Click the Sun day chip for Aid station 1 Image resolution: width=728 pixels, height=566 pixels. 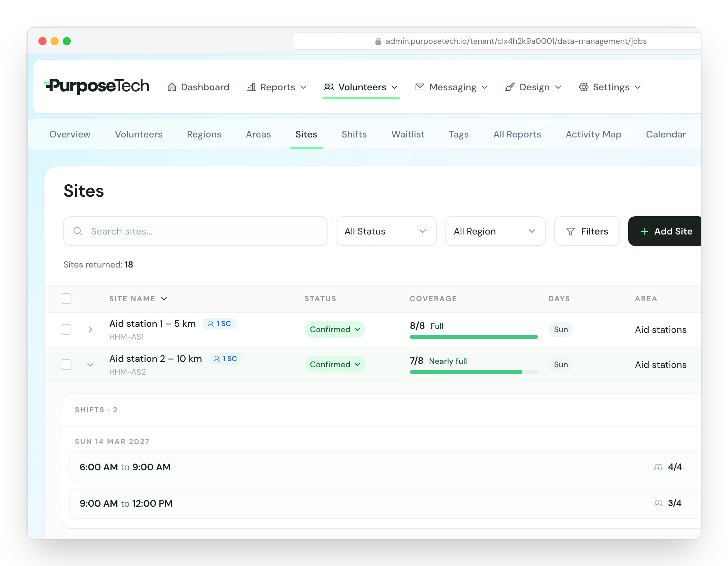point(561,329)
